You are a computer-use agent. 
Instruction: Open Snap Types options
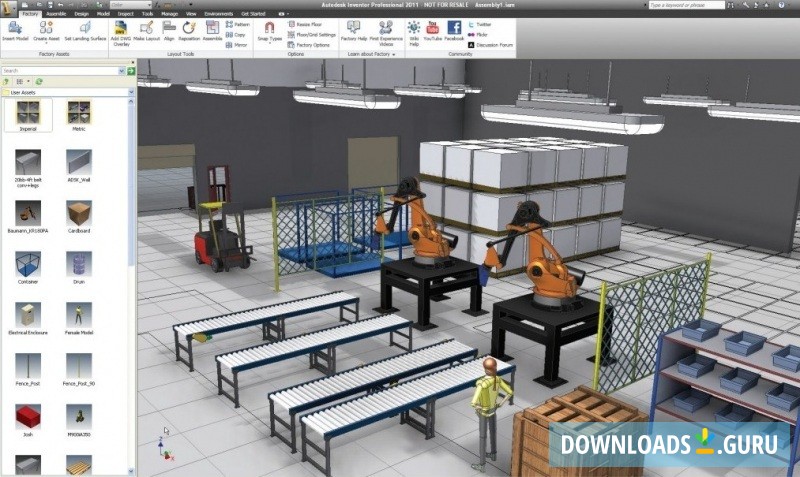point(269,32)
